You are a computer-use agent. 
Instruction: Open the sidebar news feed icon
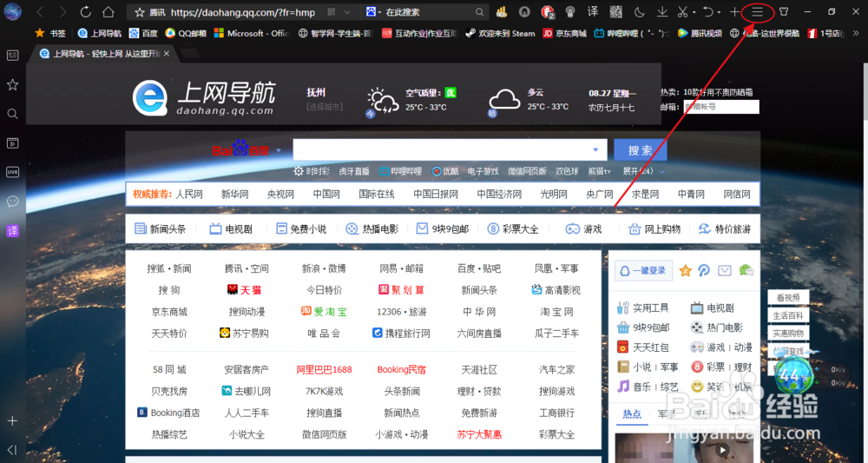[x=12, y=55]
